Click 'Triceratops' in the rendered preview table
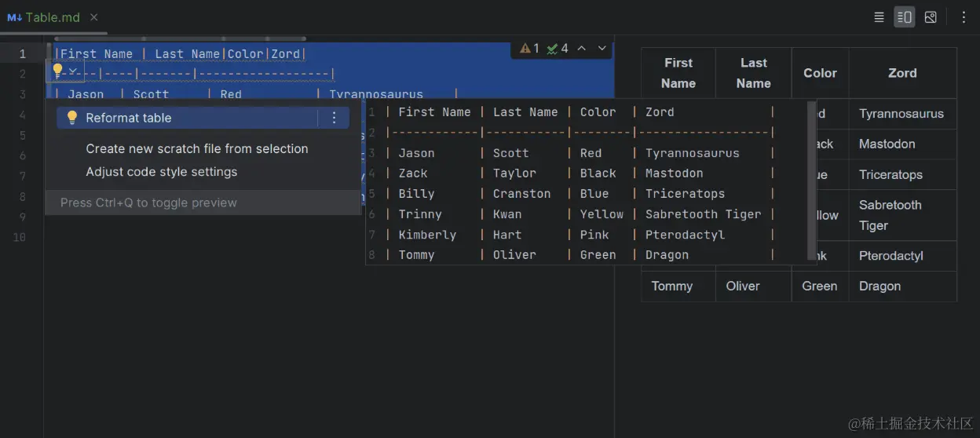Screen dimensions: 980x438 [x=890, y=175]
